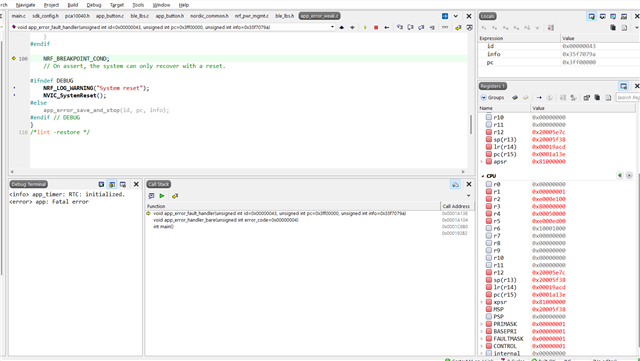
Task: Click the properties icon in Registers toolbar
Action: pyautogui.click(x=587, y=98)
